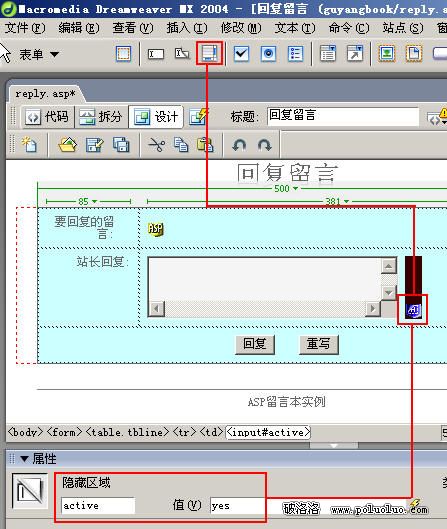
Task: Insert a file field form element
Action: (414, 54)
